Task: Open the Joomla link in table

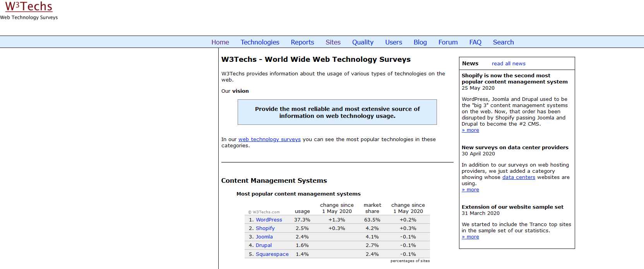Action: pos(264,237)
